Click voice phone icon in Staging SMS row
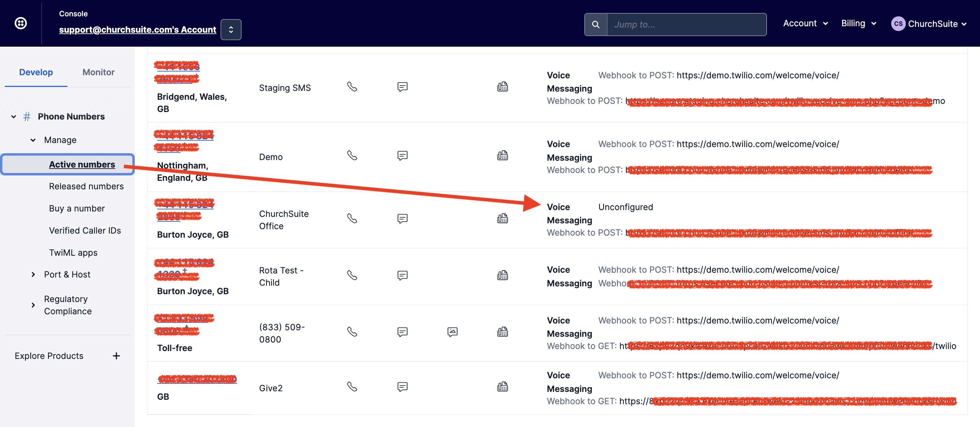The width and height of the screenshot is (980, 427). click(x=352, y=87)
